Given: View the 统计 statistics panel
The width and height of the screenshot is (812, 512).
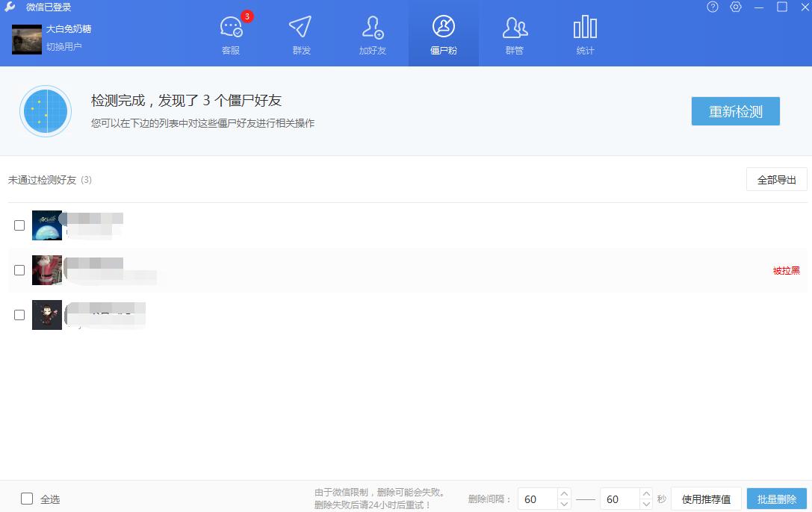Looking at the screenshot, I should click(x=585, y=34).
